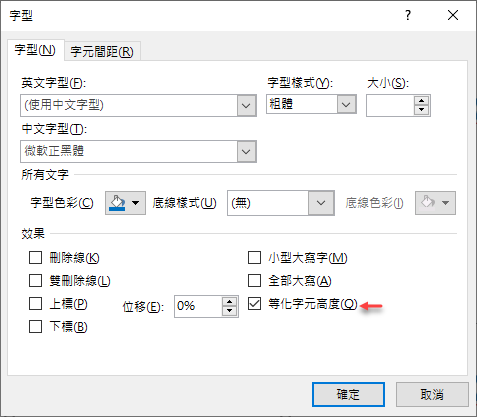477x417 pixels.
Task: Enable the 全部大寫 all caps checkbox
Action: pyautogui.click(x=254, y=280)
